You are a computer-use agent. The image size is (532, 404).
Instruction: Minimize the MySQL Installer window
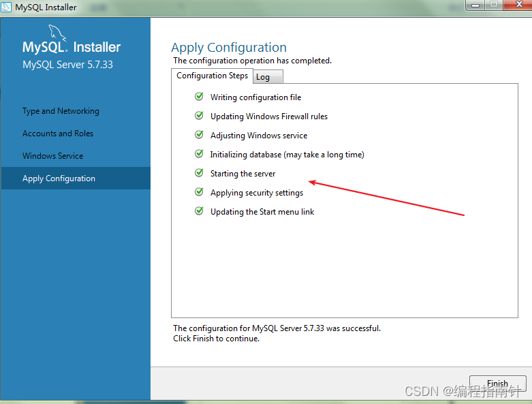[475, 5]
